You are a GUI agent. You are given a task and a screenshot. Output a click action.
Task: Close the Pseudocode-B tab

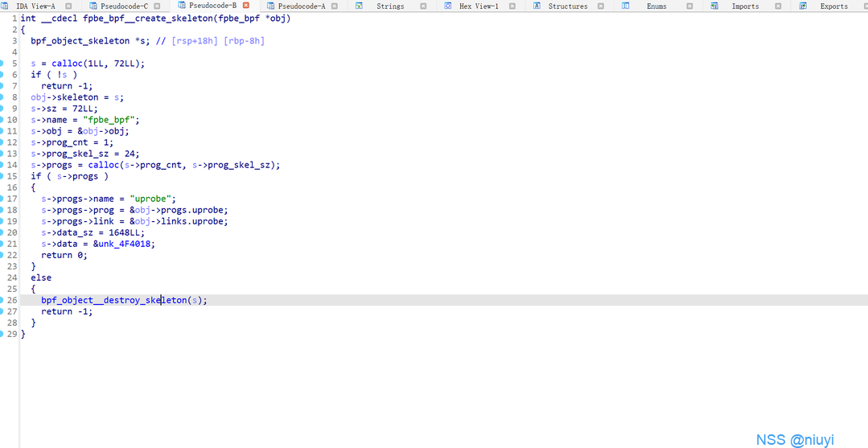coord(246,6)
